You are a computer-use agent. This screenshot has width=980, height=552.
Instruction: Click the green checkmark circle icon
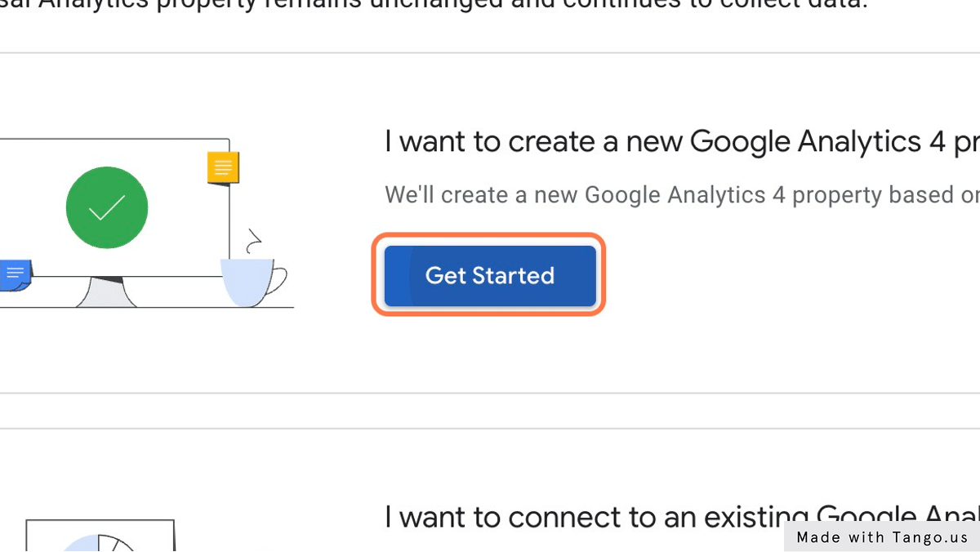[x=106, y=207]
